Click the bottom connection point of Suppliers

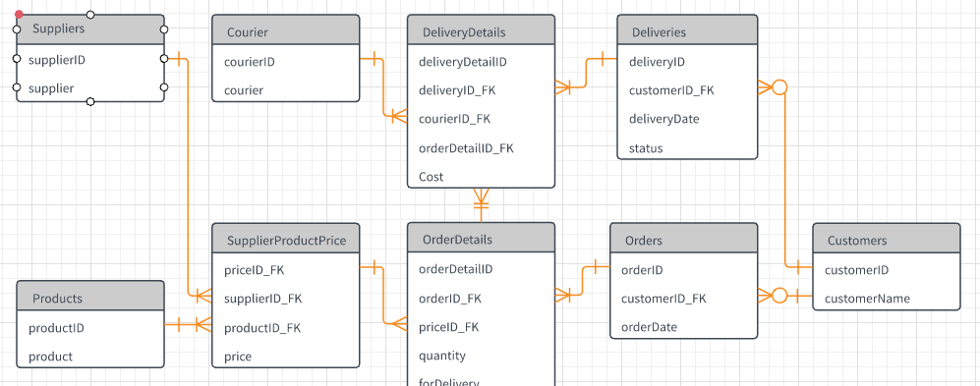tap(90, 101)
